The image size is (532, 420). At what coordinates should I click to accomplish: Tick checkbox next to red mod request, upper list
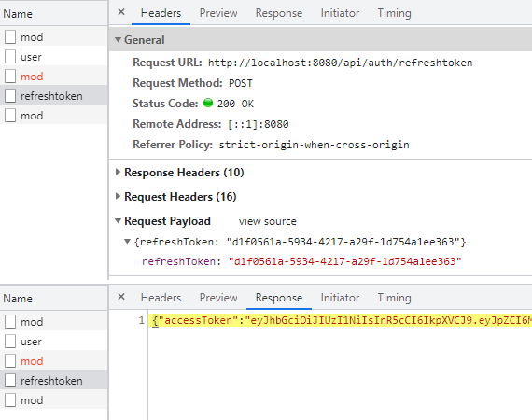click(10, 77)
